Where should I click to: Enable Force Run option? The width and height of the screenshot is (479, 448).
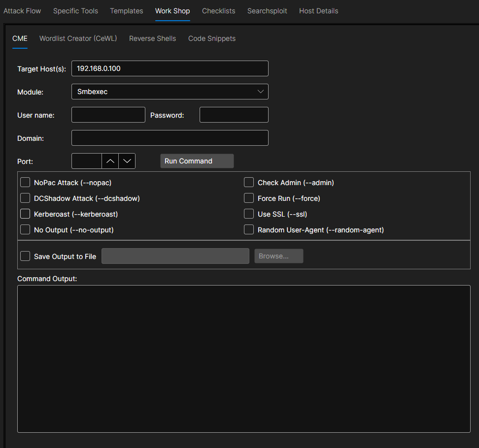249,198
